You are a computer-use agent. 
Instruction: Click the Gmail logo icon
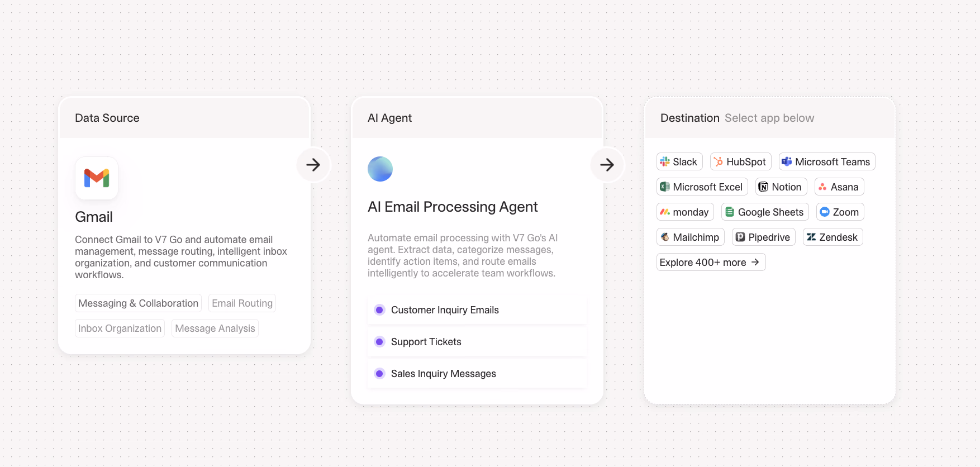[97, 178]
